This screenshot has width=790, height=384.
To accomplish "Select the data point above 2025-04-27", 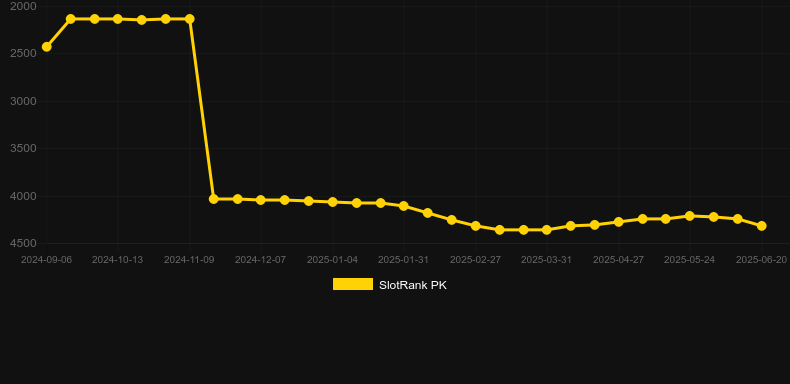I will click(619, 222).
